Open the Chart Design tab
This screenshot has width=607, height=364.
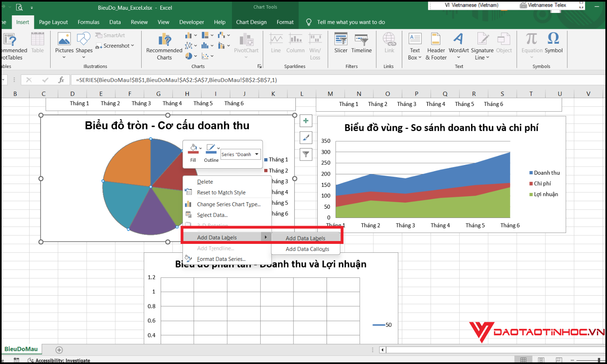(251, 22)
